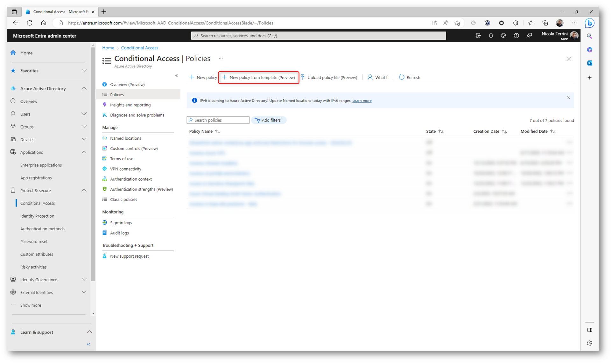Click inside Search policies field

click(x=218, y=120)
